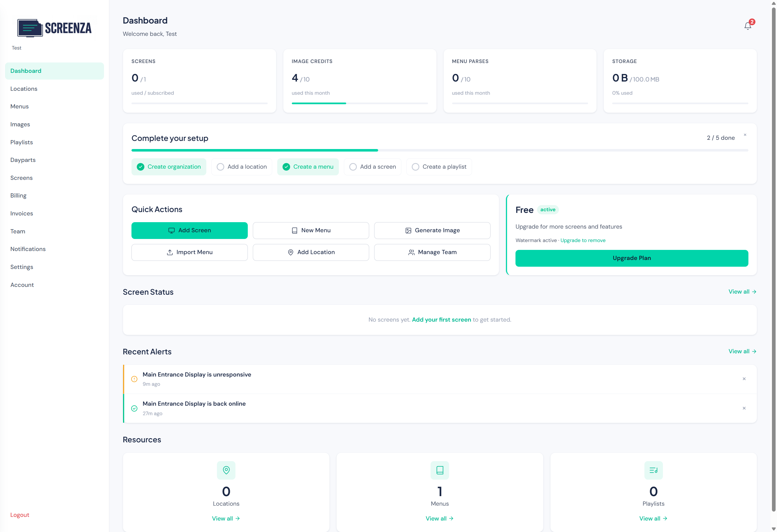Open the Playlists resource icon

click(x=653, y=470)
